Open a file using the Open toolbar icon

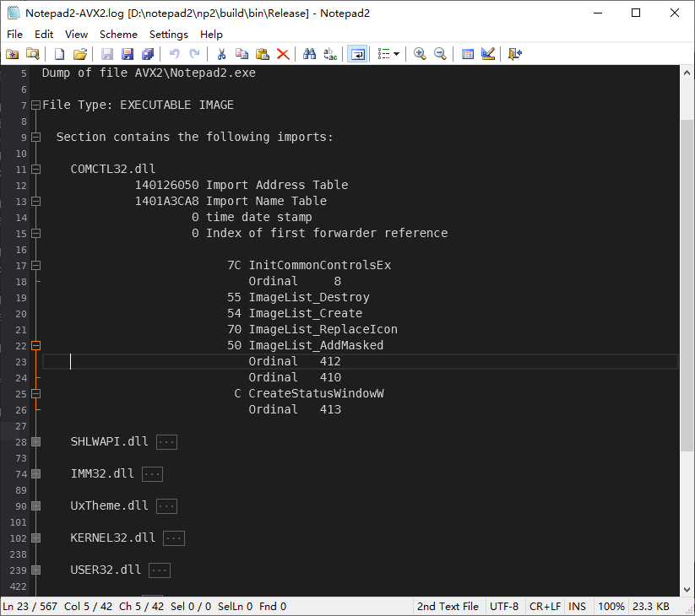80,53
